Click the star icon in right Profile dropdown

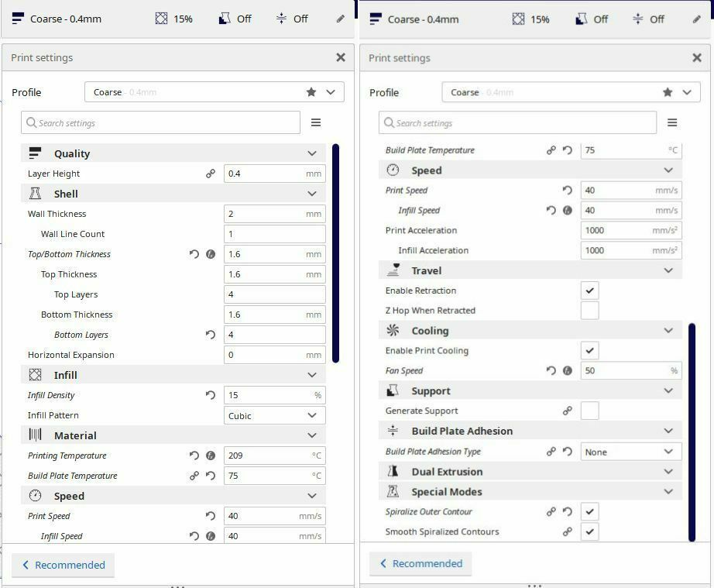(x=668, y=92)
